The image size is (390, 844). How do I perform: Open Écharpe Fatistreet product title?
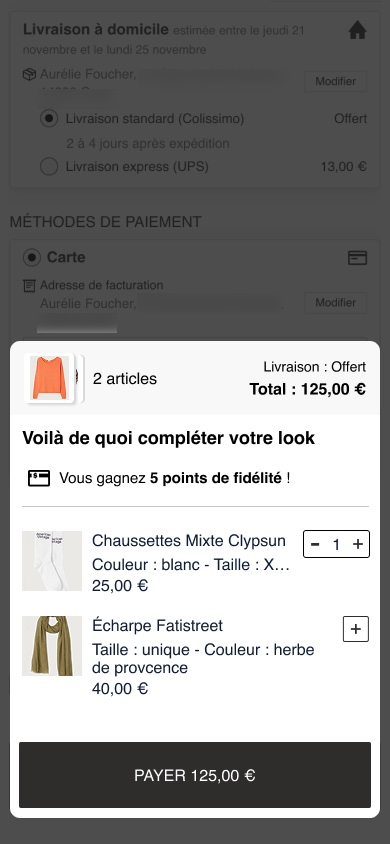click(157, 625)
